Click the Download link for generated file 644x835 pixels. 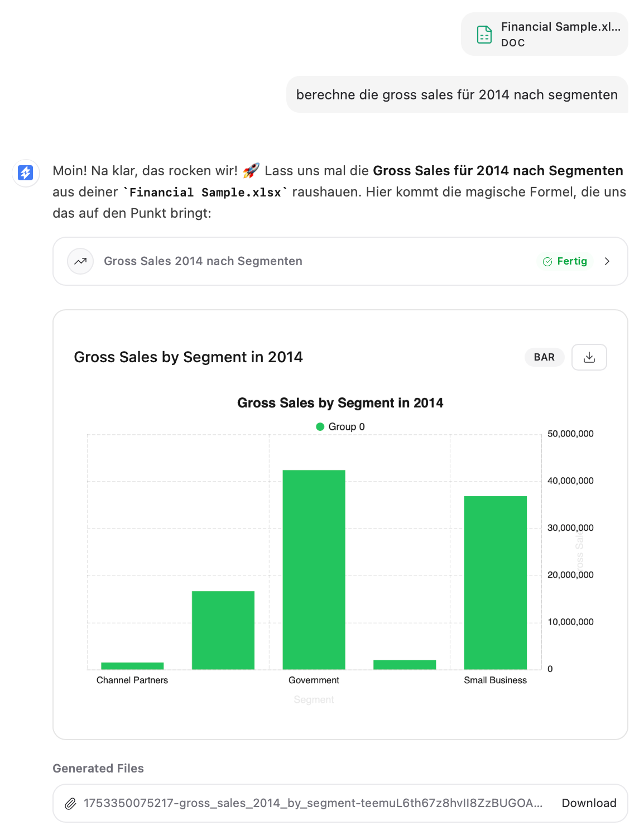589,803
